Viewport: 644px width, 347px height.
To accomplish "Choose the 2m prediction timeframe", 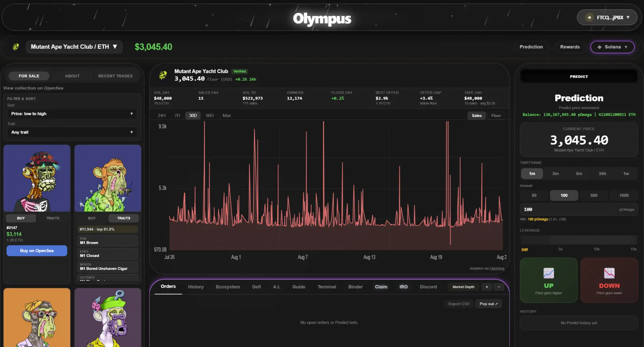I will pos(555,173).
